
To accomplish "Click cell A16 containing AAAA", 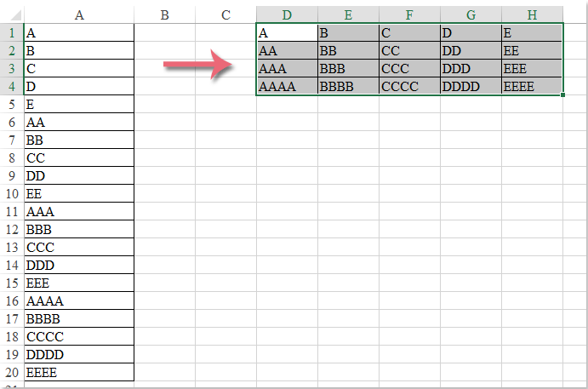I will pos(79,300).
